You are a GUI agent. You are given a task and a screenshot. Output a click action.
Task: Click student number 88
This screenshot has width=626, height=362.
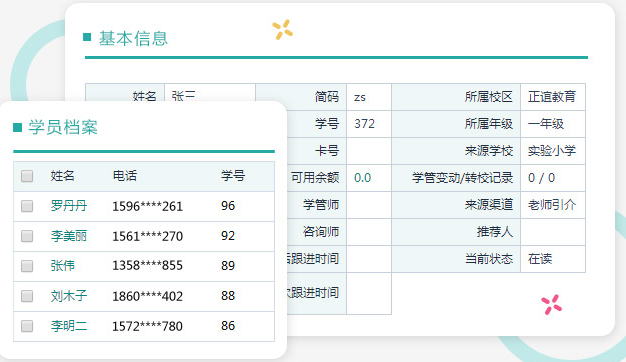(x=228, y=296)
